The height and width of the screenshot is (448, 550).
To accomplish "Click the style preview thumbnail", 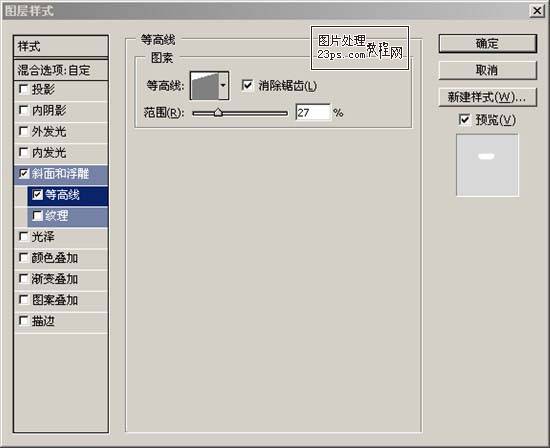I will 487,165.
